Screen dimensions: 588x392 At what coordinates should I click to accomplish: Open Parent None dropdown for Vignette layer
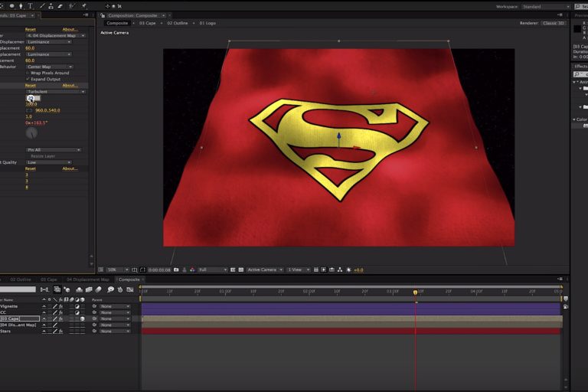(x=115, y=306)
